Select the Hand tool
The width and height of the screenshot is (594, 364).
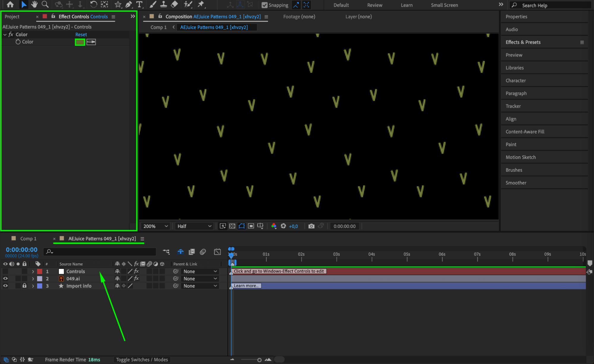pyautogui.click(x=34, y=4)
